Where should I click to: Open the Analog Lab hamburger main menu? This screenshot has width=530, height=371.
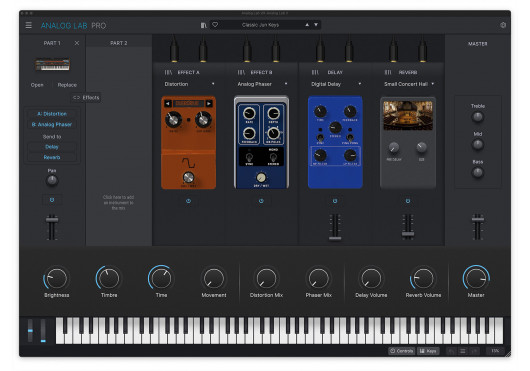pos(29,25)
